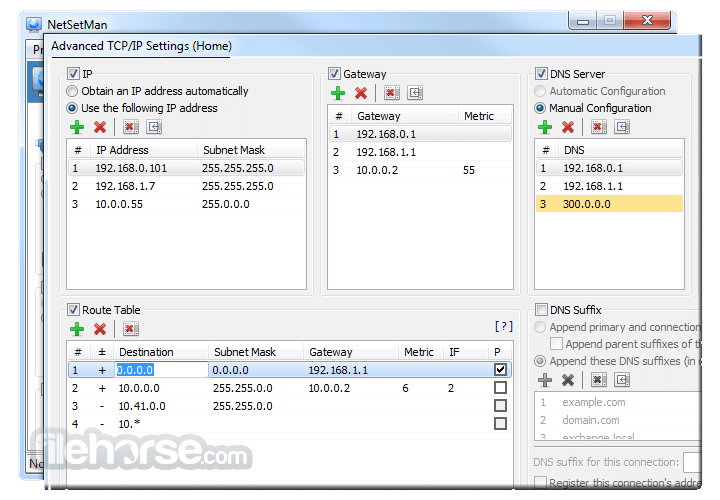Select Manual Configuration for DNS
720x500 pixels.
[540, 108]
